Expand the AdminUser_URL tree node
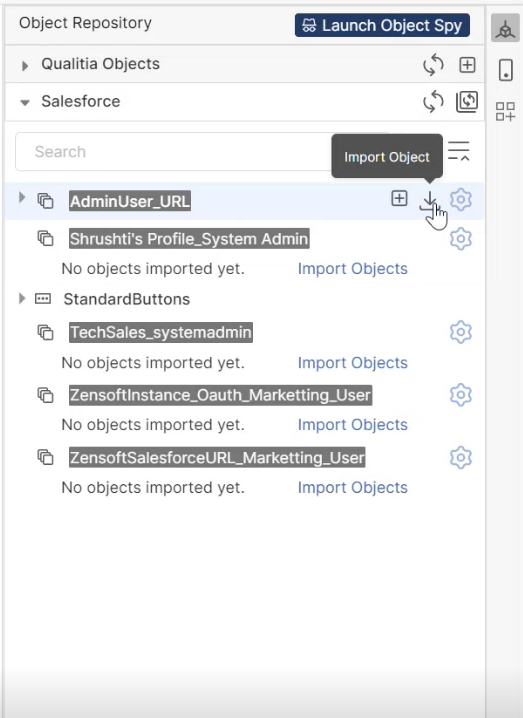This screenshot has height=718, width=523. coord(22,197)
